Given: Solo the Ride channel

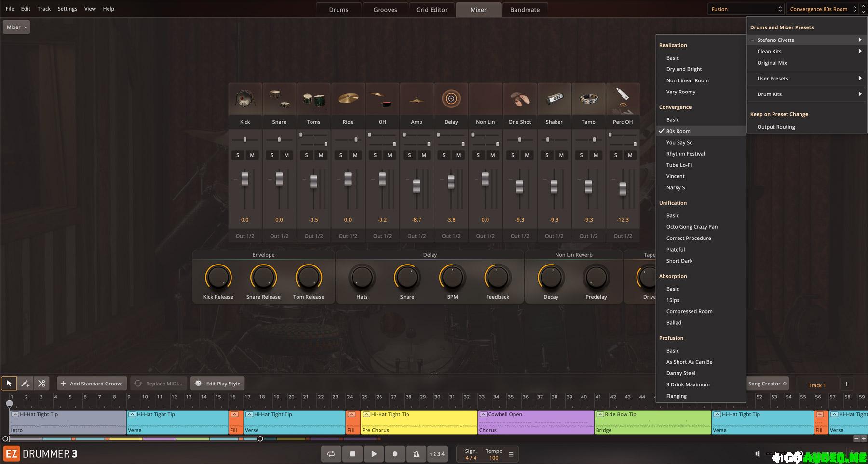Looking at the screenshot, I should [x=341, y=155].
